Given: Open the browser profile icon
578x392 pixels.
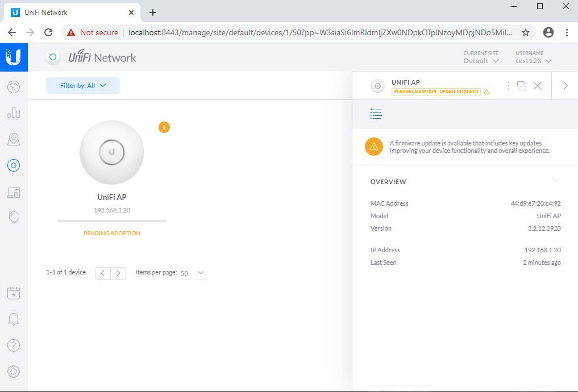Looking at the screenshot, I should [548, 32].
